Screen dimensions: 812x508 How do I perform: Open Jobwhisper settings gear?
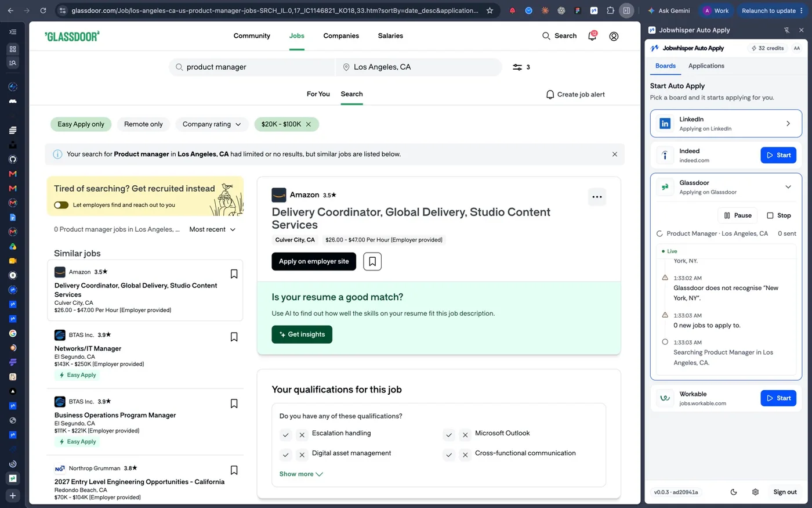tap(755, 492)
